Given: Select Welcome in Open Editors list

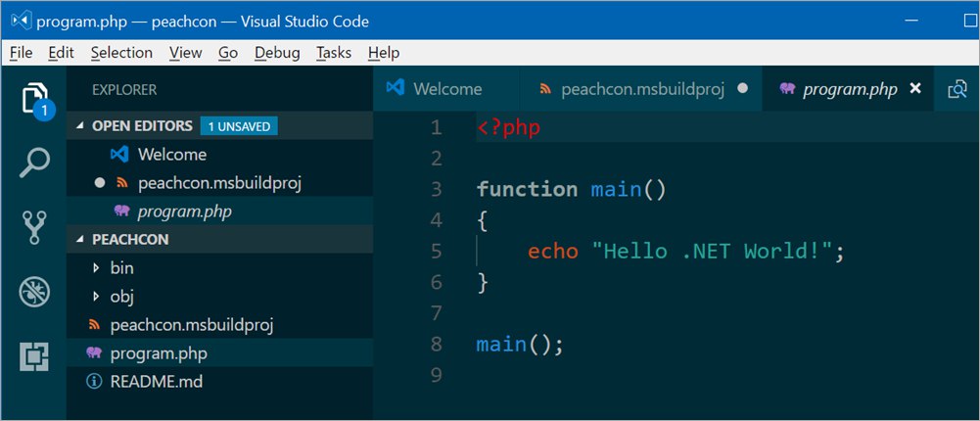Looking at the screenshot, I should [220, 155].
